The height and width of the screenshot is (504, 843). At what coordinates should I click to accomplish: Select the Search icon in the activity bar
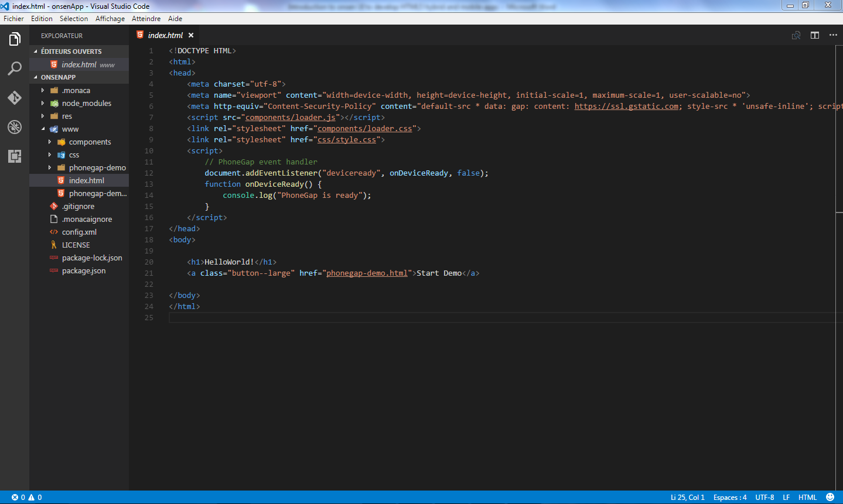coord(14,68)
